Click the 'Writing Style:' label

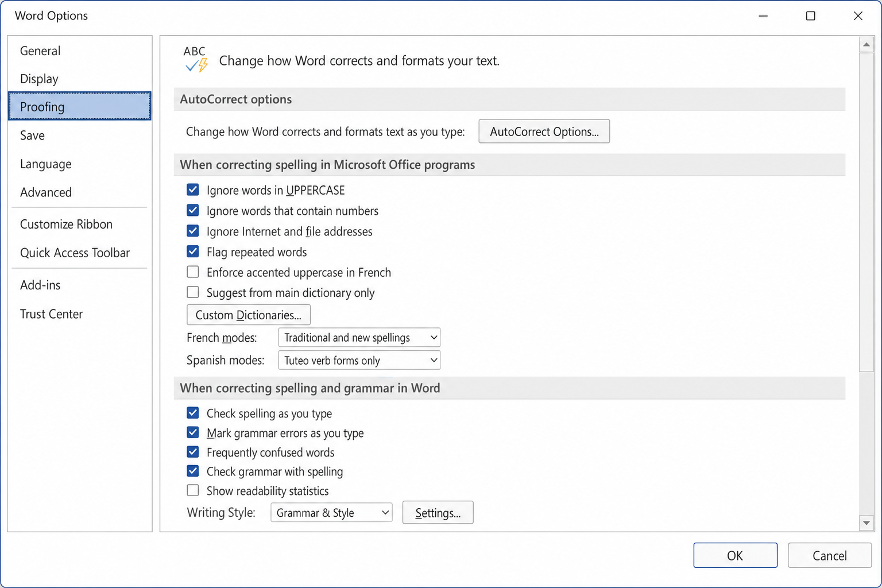[221, 512]
